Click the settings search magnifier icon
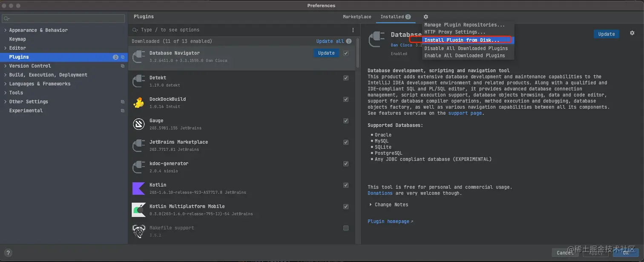This screenshot has height=262, width=644. point(6,18)
